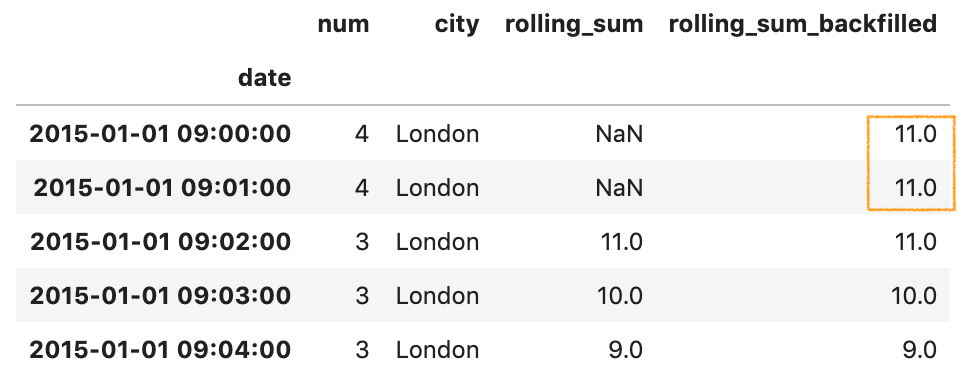The width and height of the screenshot is (962, 388).
Task: Click the num column header
Action: point(343,25)
